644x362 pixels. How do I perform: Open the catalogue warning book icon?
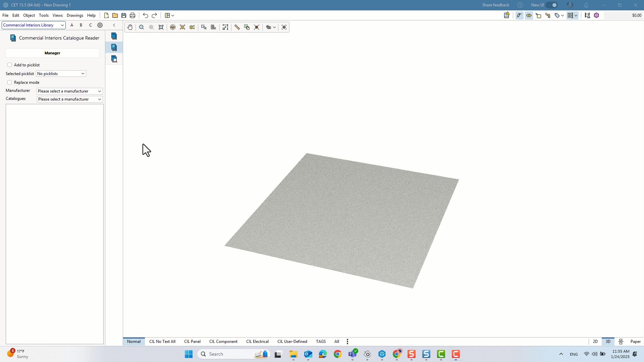507,15
